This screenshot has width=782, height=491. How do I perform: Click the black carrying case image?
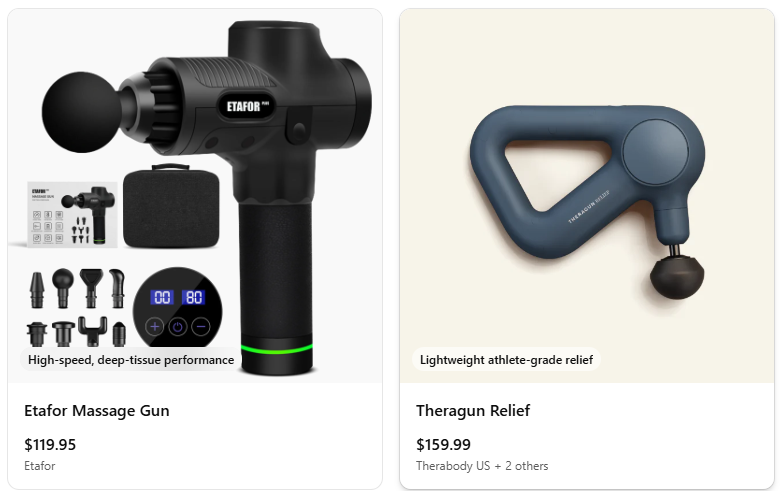[x=171, y=206]
